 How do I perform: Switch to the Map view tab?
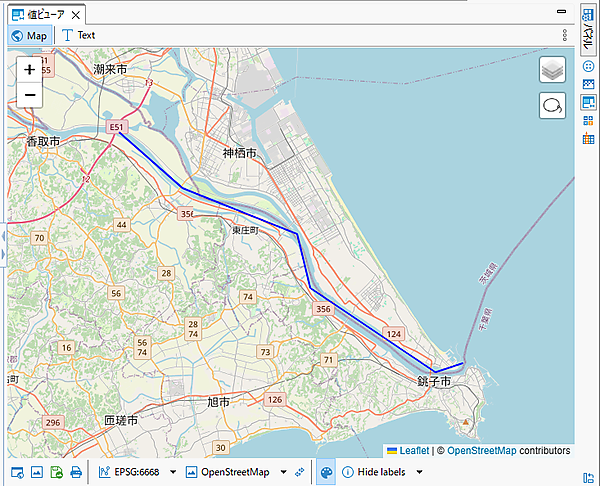[29, 35]
